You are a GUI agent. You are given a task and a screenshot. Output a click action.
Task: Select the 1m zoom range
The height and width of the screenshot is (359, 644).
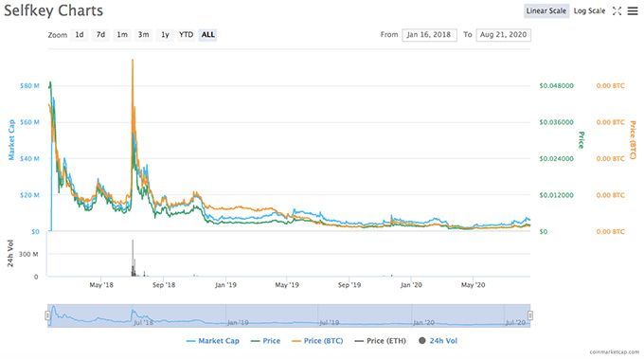pyautogui.click(x=122, y=35)
